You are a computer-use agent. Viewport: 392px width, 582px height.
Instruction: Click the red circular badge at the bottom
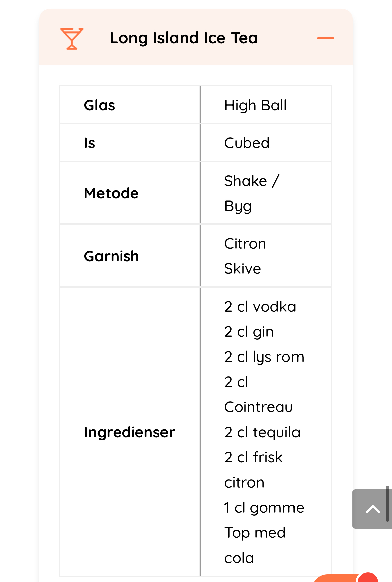(368, 578)
